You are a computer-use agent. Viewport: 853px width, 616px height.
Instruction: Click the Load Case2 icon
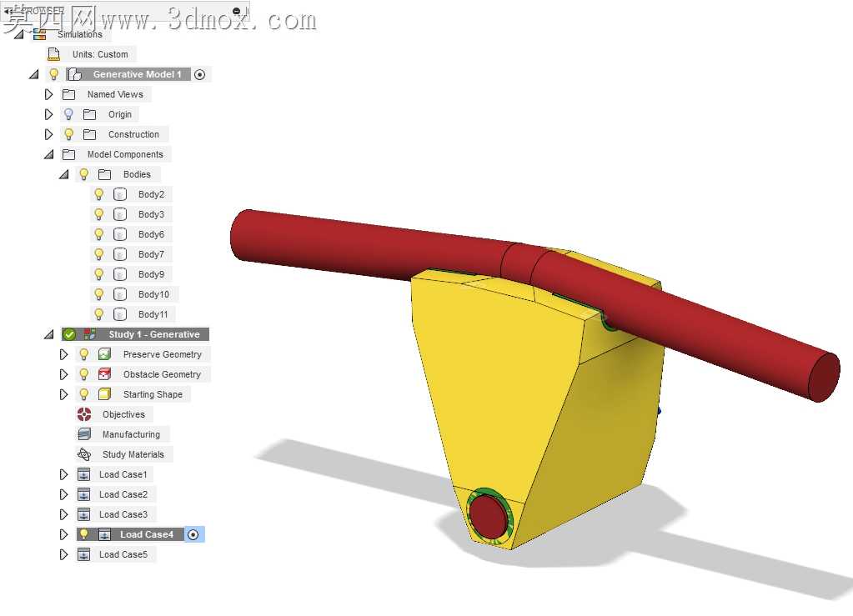[83, 494]
